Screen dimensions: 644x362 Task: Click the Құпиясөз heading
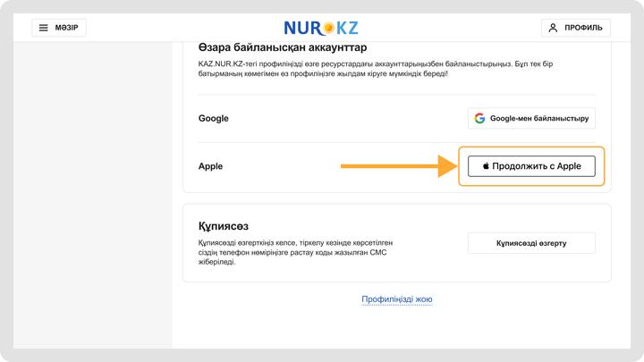click(x=223, y=226)
